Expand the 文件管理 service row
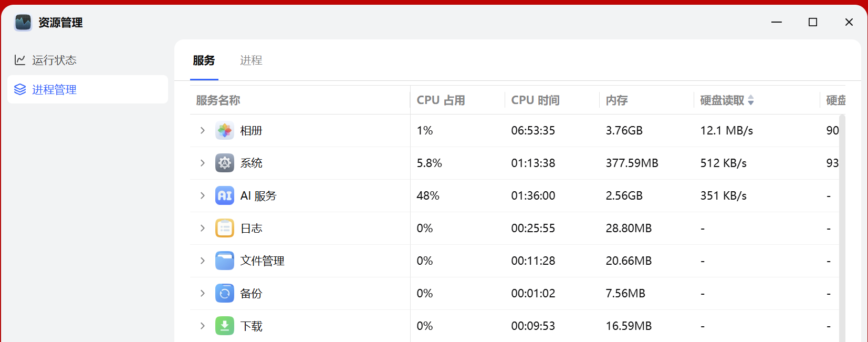868x342 pixels. (x=203, y=261)
